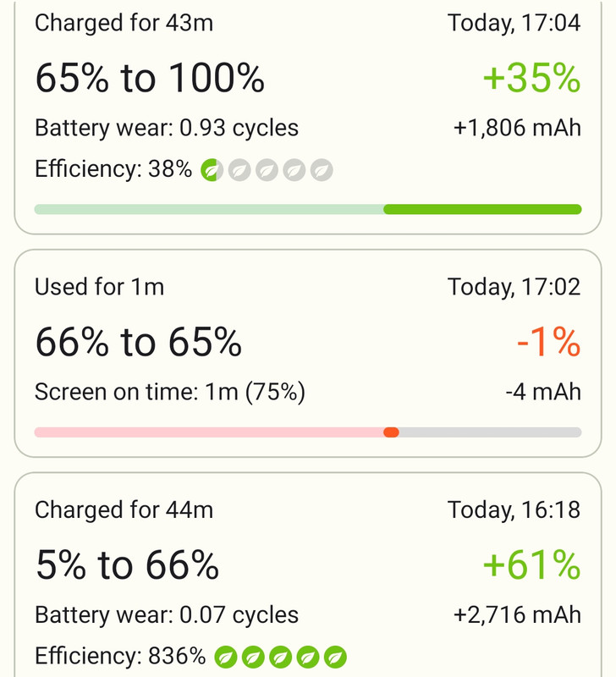This screenshot has width=616, height=677.
Task: Tap the +35% charge gain value
Action: [531, 78]
